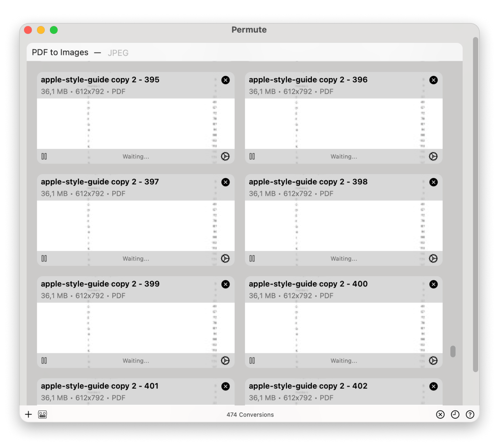Pause conversion of item 395
This screenshot has width=499, height=448.
point(44,156)
